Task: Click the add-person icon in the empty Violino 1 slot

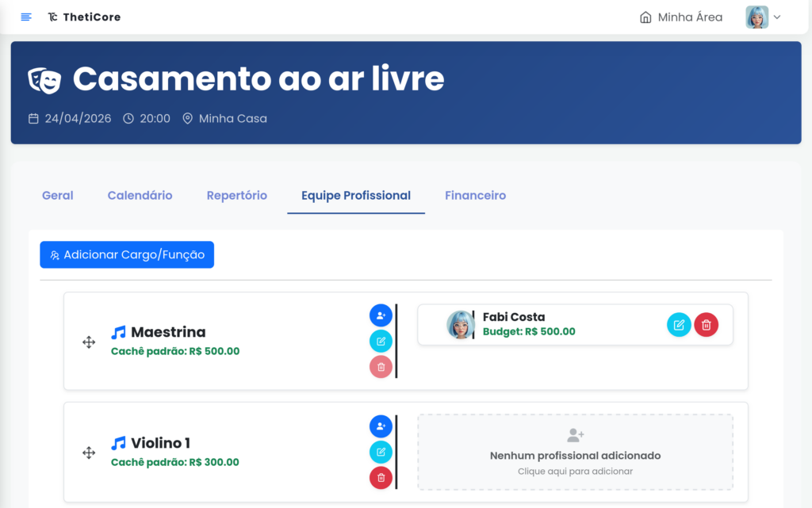Action: click(575, 435)
